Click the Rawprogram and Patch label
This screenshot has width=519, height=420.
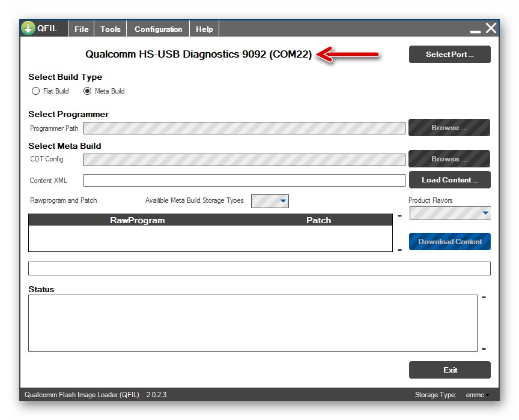64,200
